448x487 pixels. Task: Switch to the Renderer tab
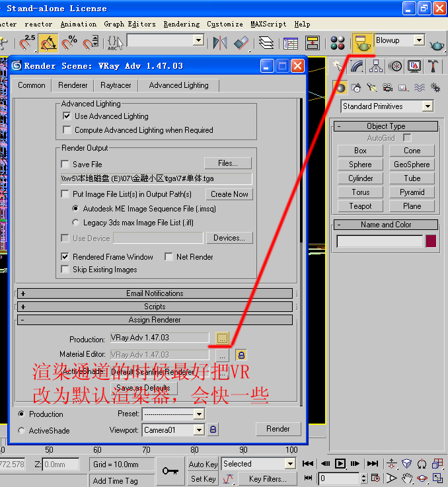click(x=73, y=85)
